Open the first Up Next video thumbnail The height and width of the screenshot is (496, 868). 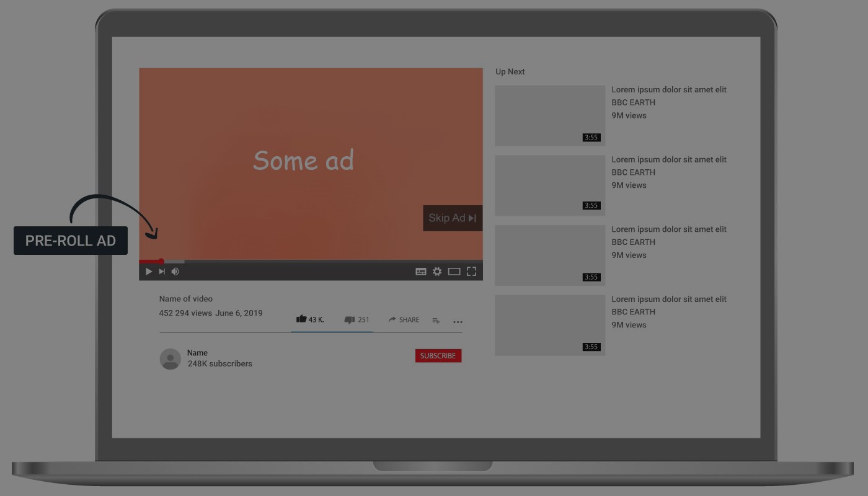click(549, 115)
